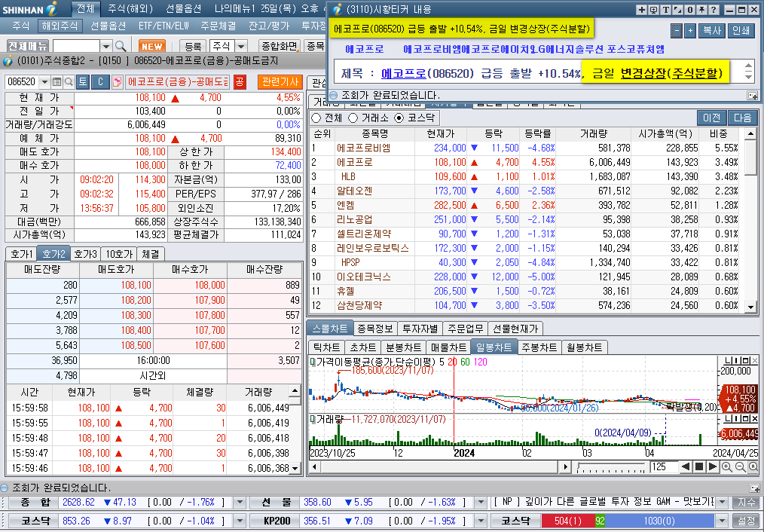Toggle the 거래량 indicator marker box
The image size is (764, 532).
tap(313, 419)
